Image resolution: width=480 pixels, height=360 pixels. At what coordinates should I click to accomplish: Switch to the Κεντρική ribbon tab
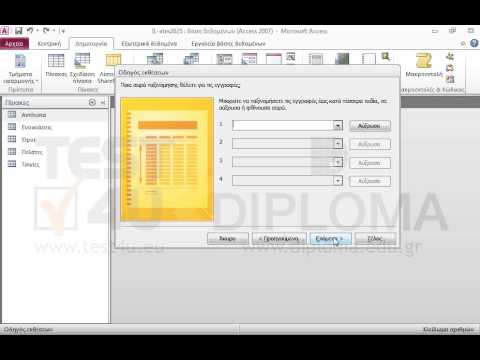pos(49,44)
